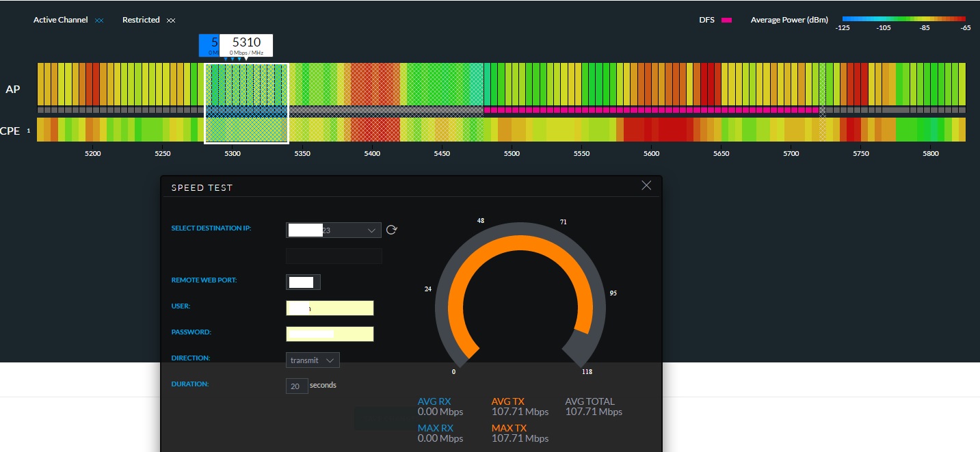
Task: Click the 5200 frequency axis label
Action: click(93, 154)
